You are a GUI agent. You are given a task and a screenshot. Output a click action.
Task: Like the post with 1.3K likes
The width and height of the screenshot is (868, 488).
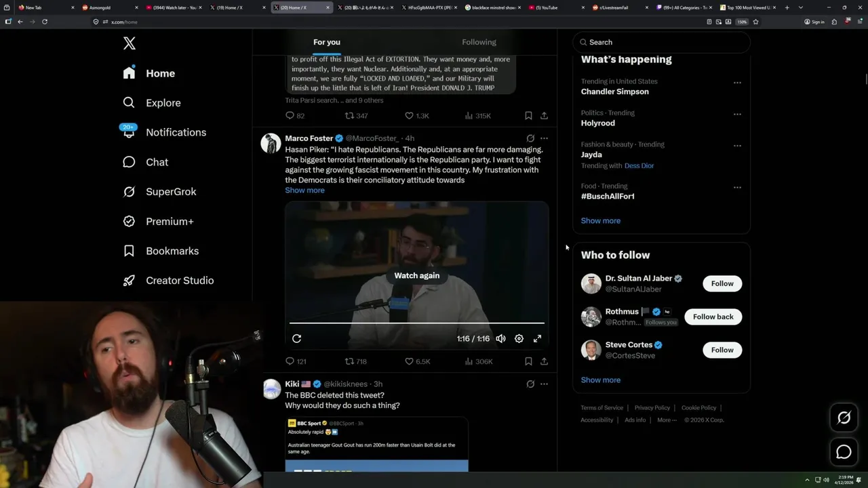416,116
